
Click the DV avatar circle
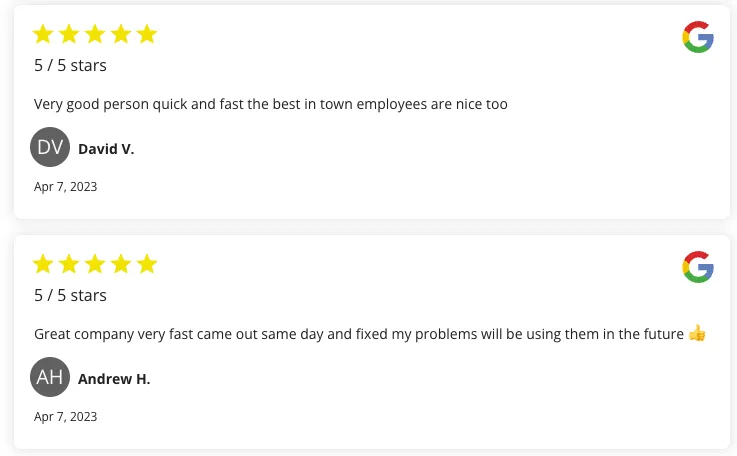click(50, 148)
